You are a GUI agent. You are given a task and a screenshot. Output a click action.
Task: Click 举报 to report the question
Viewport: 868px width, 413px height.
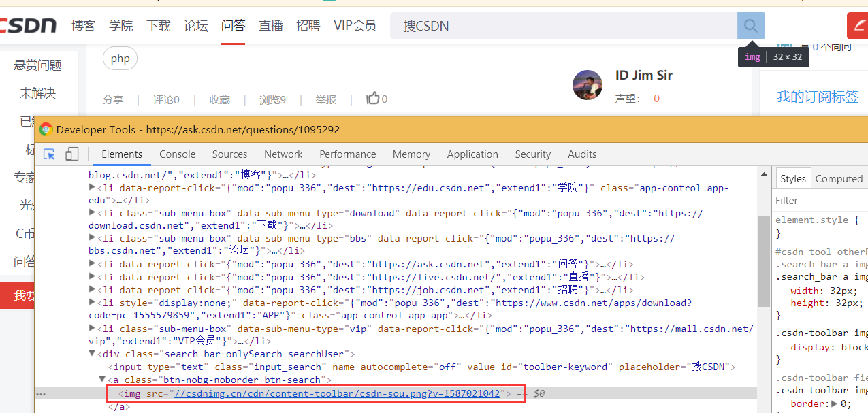pos(326,99)
